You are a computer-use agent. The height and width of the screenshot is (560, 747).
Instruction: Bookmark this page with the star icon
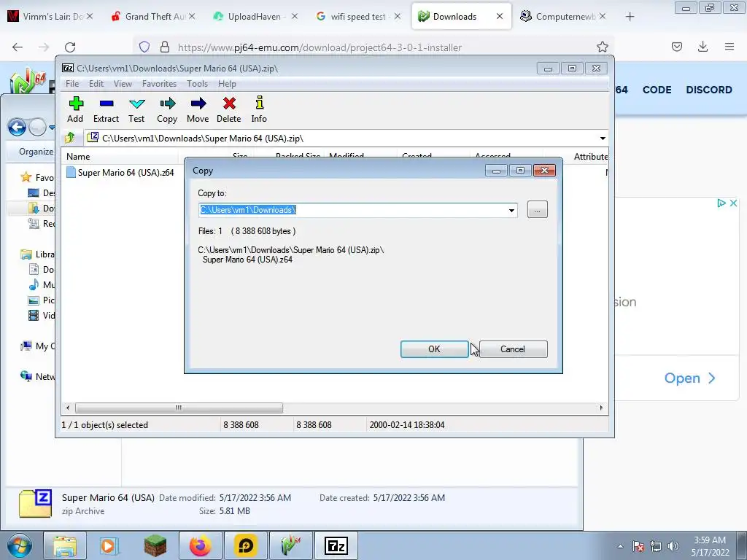(x=602, y=47)
